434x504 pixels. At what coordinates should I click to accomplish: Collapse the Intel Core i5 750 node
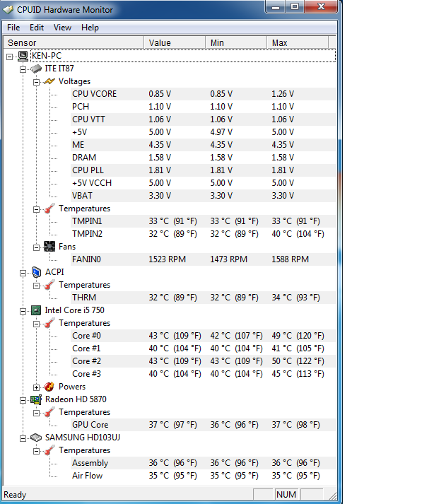pos(23,310)
